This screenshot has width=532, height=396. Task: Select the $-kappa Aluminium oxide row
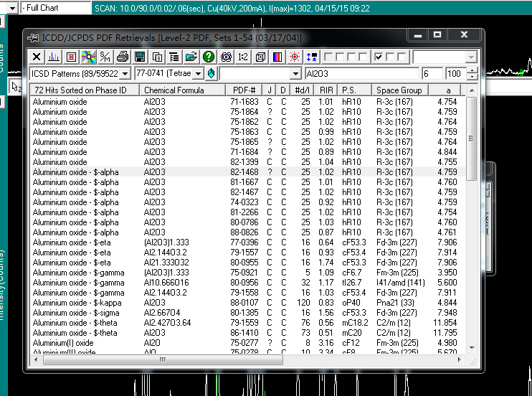tap(247, 303)
